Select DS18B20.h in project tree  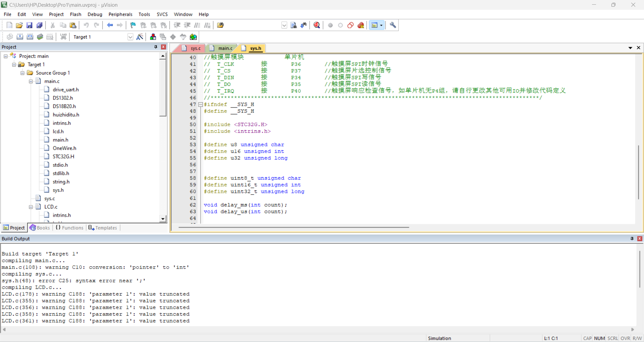tap(64, 106)
